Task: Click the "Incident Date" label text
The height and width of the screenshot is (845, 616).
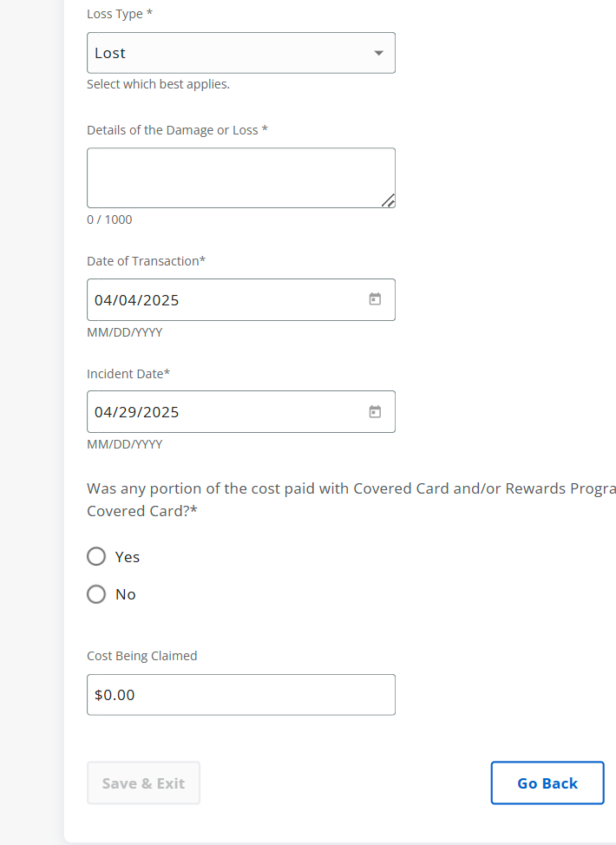Action: click(x=128, y=374)
